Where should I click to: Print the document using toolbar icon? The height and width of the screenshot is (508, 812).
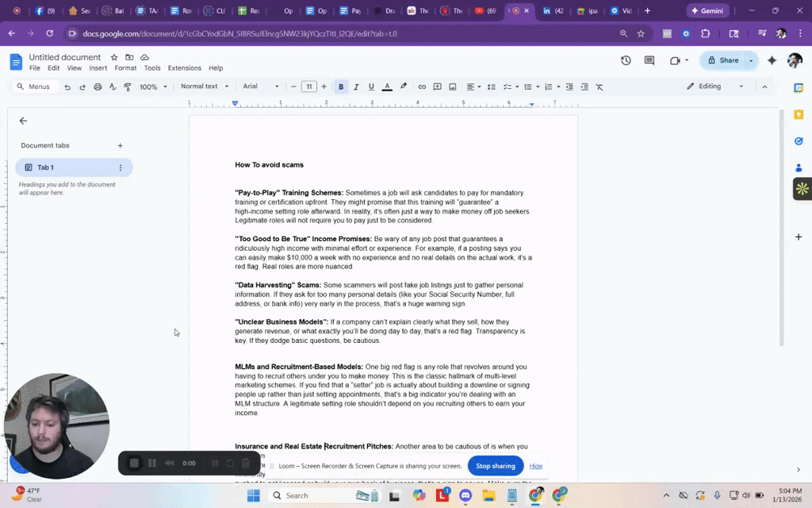(98, 87)
